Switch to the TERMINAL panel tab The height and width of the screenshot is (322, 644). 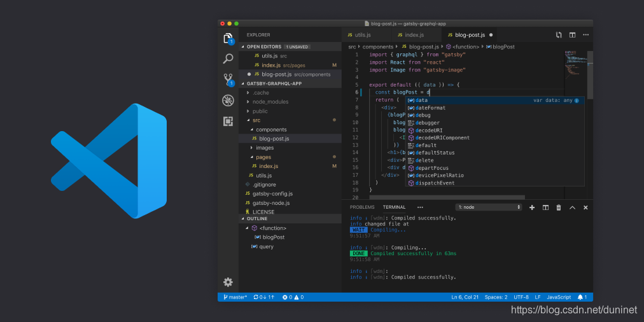click(395, 207)
